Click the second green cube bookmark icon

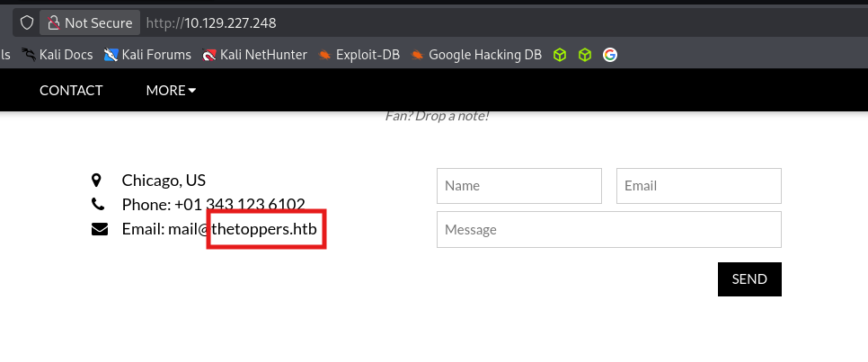coord(585,55)
